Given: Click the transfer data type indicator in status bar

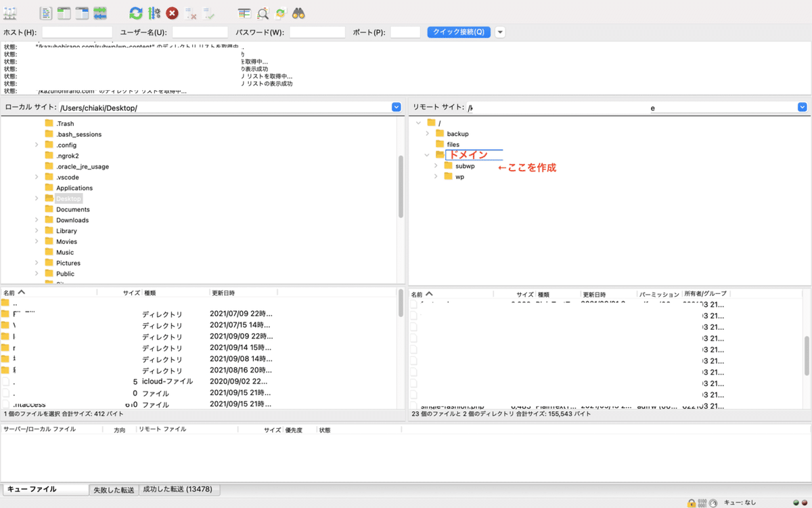Looking at the screenshot, I should point(702,503).
